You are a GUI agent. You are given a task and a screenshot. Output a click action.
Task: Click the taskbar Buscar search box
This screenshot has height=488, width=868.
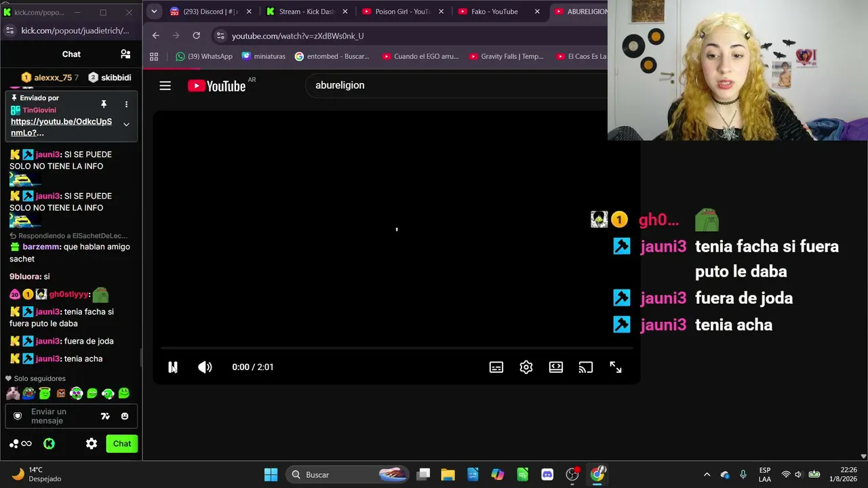click(348, 474)
